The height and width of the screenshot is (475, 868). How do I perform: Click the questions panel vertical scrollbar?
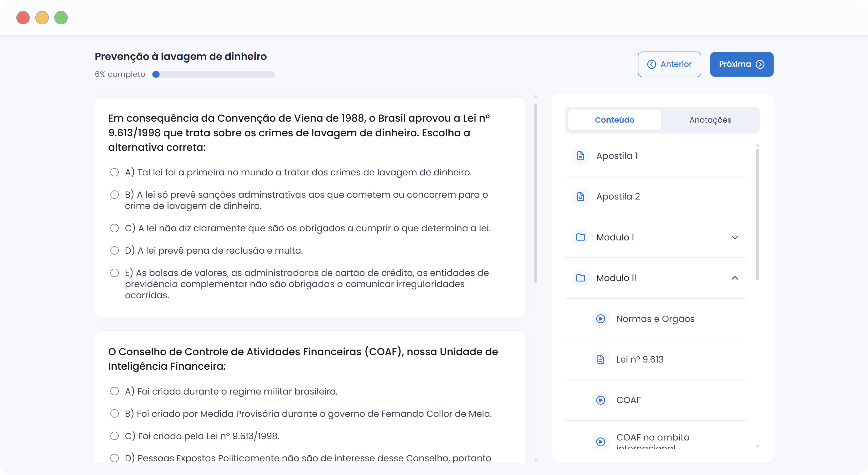coord(536,194)
